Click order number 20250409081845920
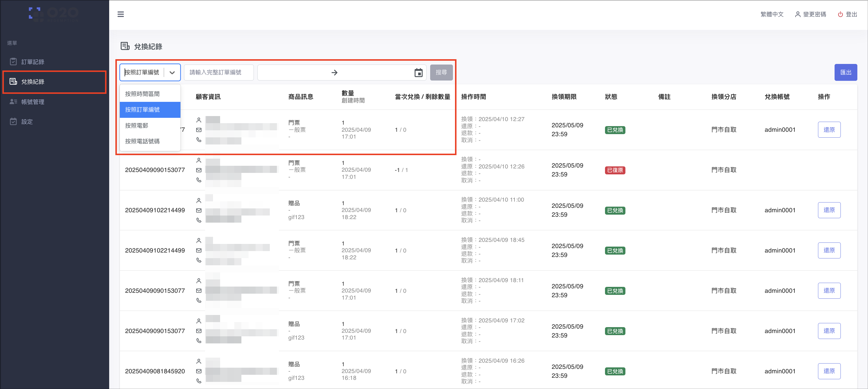This screenshot has height=389, width=868. pyautogui.click(x=155, y=371)
